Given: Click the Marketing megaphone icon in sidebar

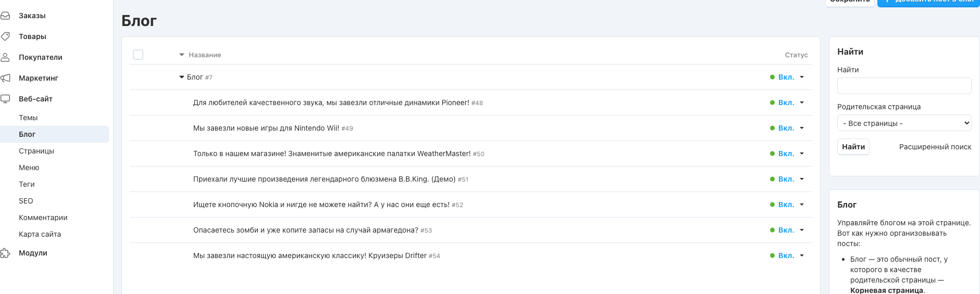Looking at the screenshot, I should [x=5, y=78].
